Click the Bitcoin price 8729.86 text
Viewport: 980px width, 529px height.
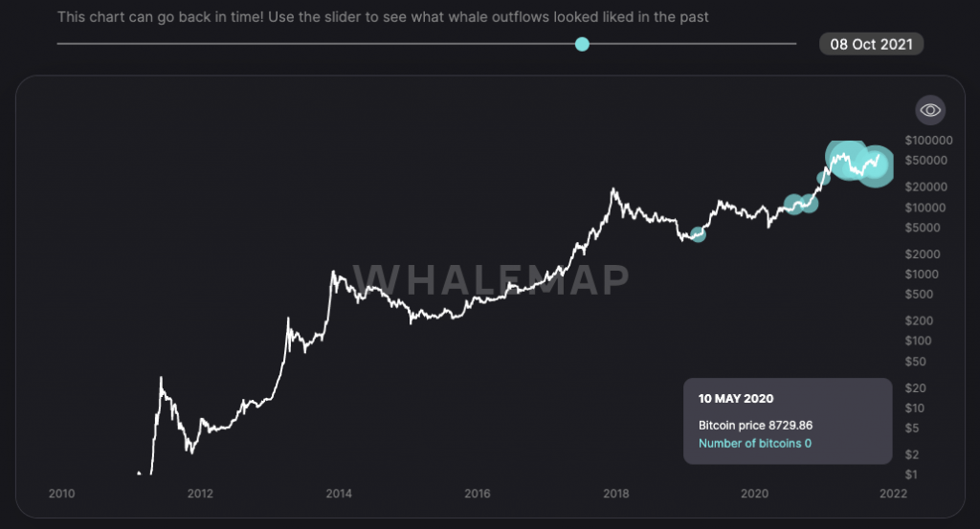[x=755, y=425]
